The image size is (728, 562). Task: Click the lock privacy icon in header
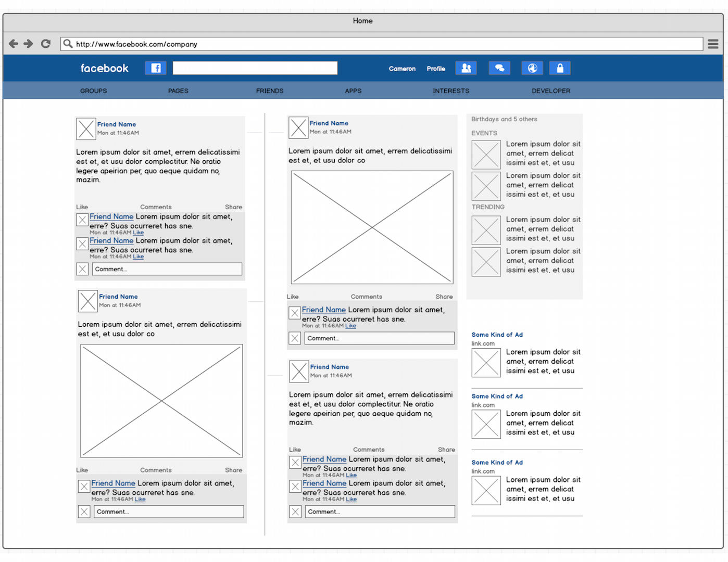coord(560,68)
